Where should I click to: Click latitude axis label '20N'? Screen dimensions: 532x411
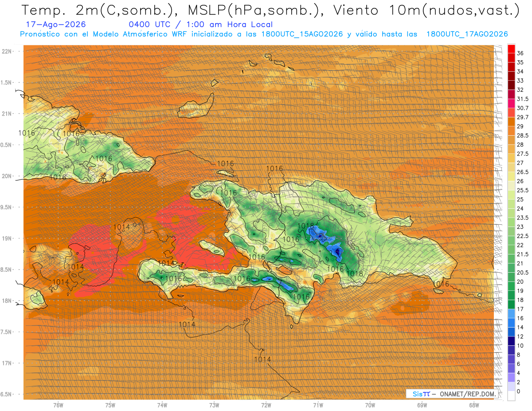pyautogui.click(x=8, y=176)
